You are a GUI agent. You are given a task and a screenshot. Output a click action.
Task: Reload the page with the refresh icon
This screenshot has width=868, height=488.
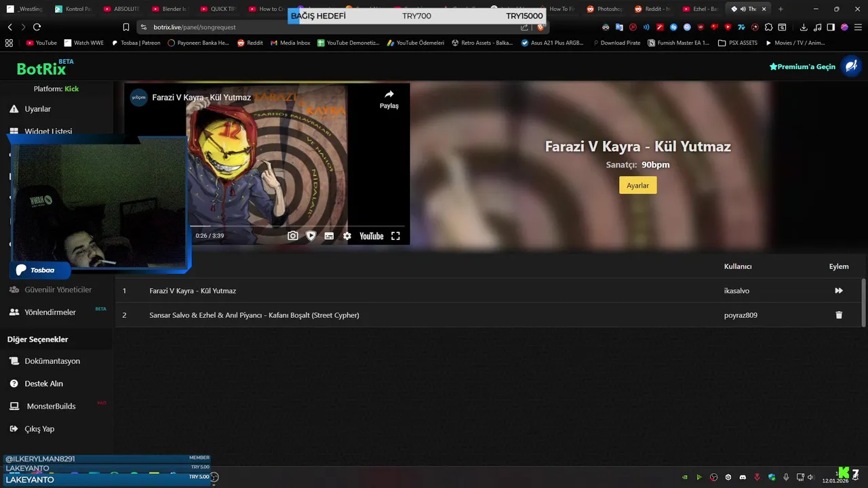37,27
